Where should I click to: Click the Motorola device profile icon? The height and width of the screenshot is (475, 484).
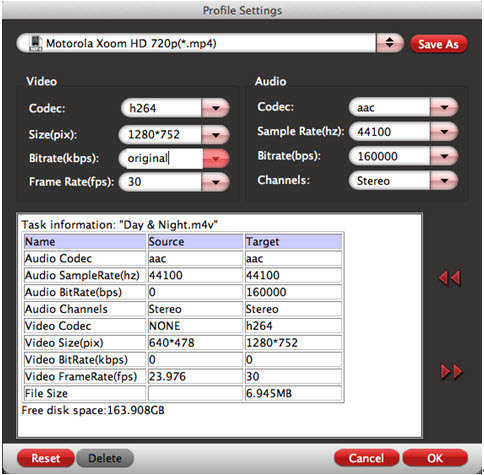point(36,43)
